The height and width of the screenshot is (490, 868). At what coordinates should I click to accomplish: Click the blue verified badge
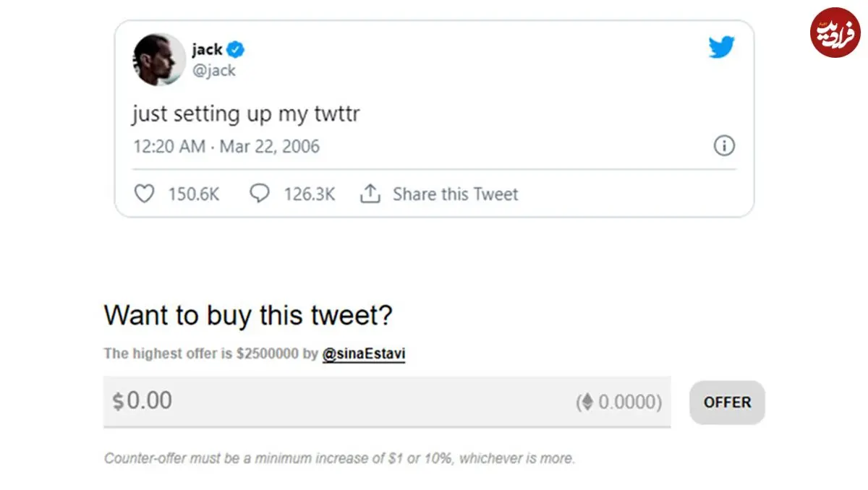pos(237,50)
